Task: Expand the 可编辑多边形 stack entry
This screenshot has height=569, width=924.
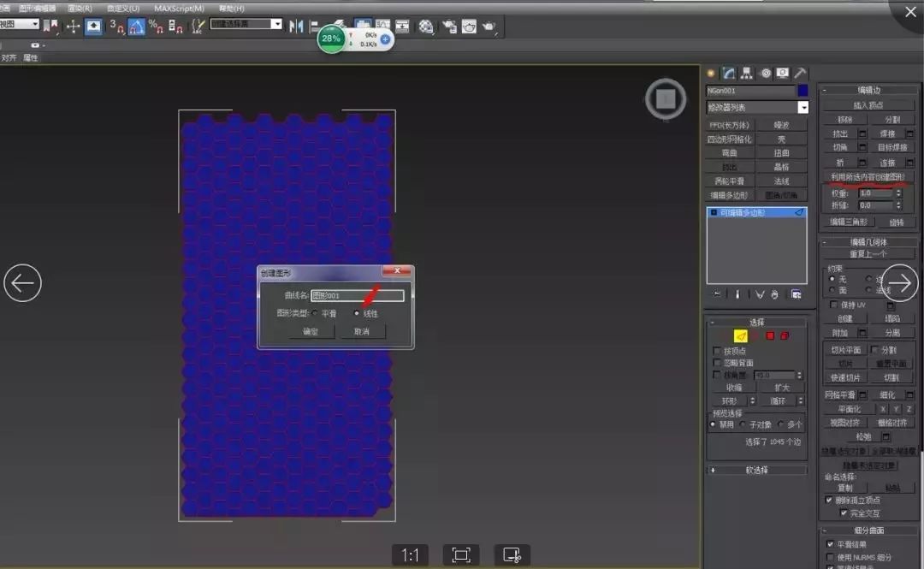Action: [714, 212]
